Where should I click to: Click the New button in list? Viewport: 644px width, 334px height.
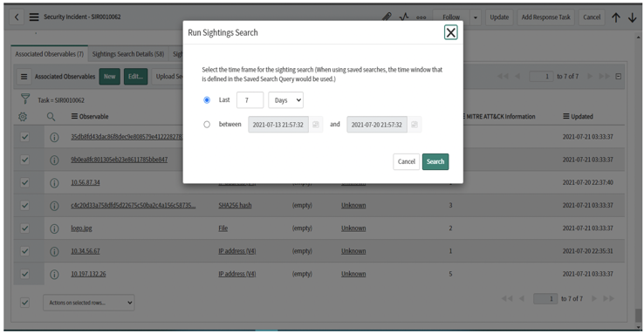(x=110, y=77)
